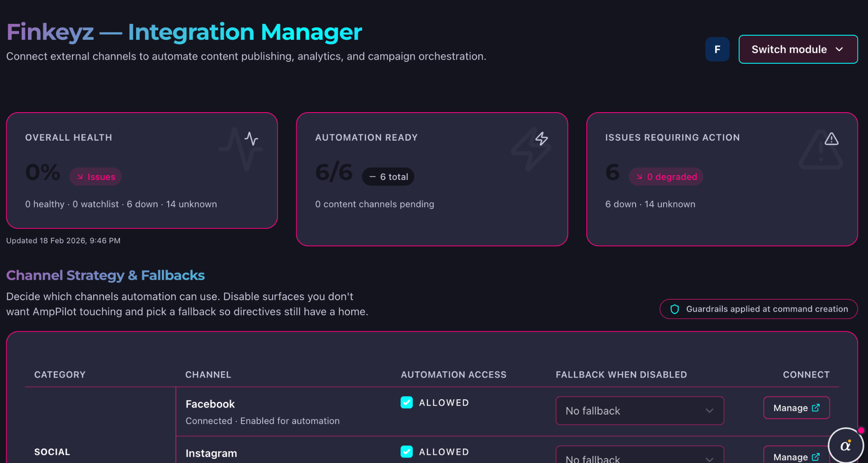Click the Guardrails applied at command creation chip
868x463 pixels.
coord(758,309)
